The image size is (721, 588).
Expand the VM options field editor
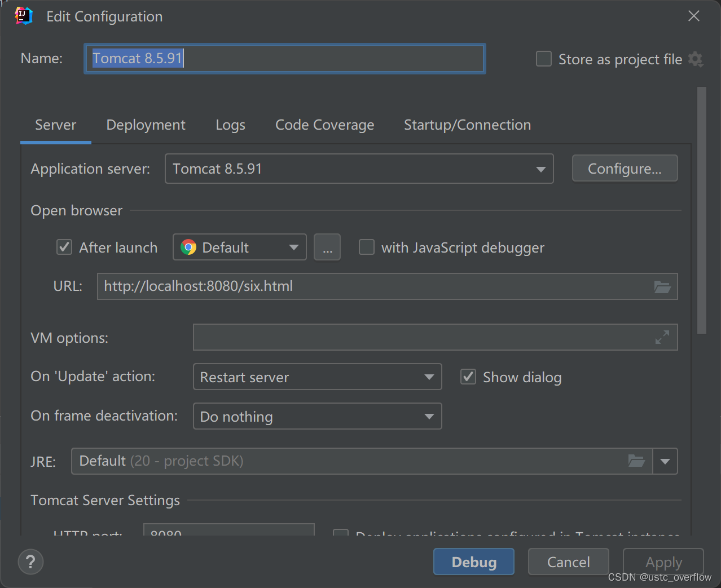pyautogui.click(x=662, y=337)
